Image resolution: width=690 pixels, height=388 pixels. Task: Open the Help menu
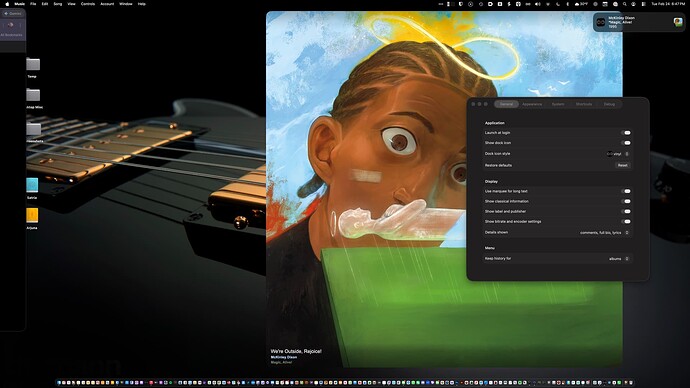[x=142, y=4]
